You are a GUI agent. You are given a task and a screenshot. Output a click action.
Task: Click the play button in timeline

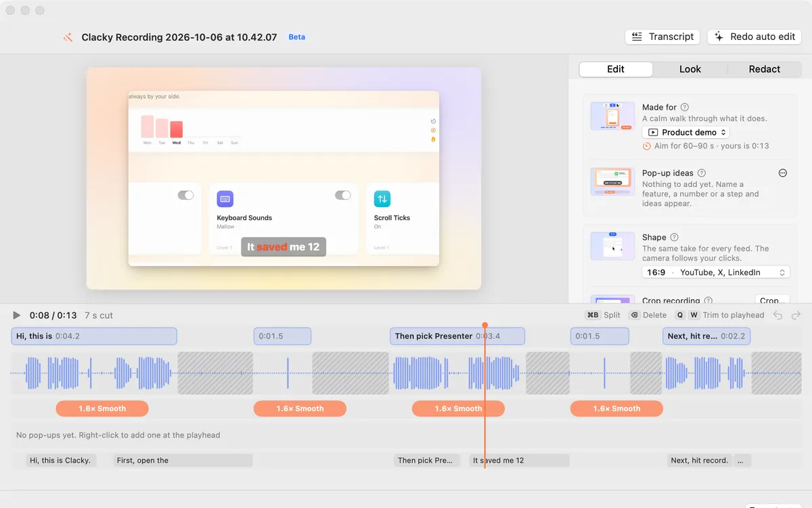17,315
